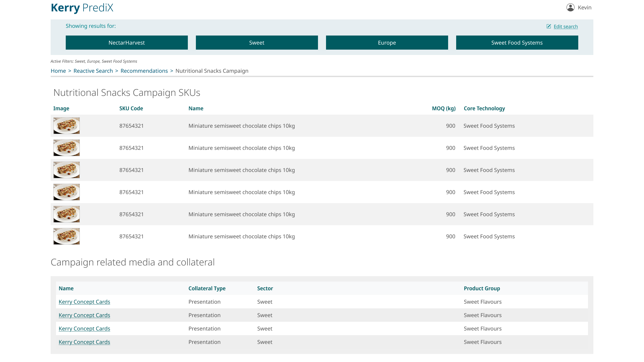This screenshot has height=362, width=644.
Task: Navigate to Home via breadcrumb
Action: tap(58, 71)
